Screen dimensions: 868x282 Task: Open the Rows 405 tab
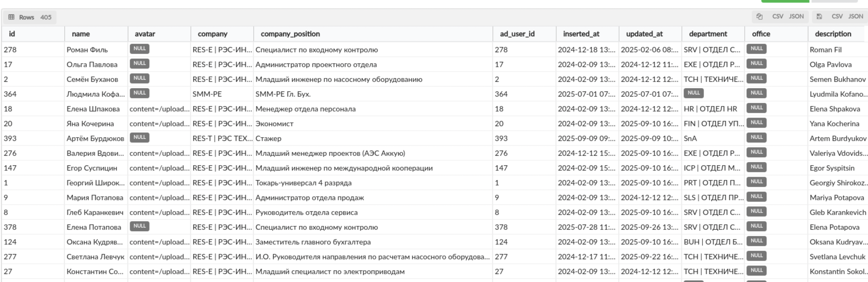[30, 17]
